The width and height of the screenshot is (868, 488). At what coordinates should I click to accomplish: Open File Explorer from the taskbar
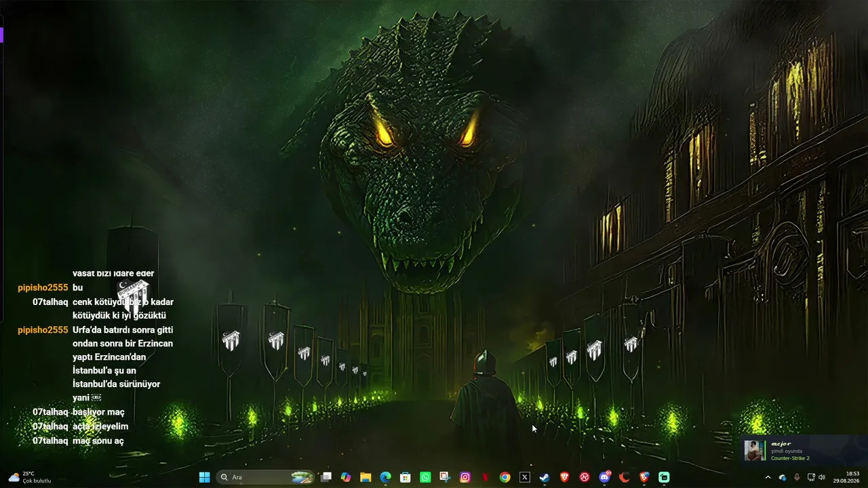coord(366,477)
